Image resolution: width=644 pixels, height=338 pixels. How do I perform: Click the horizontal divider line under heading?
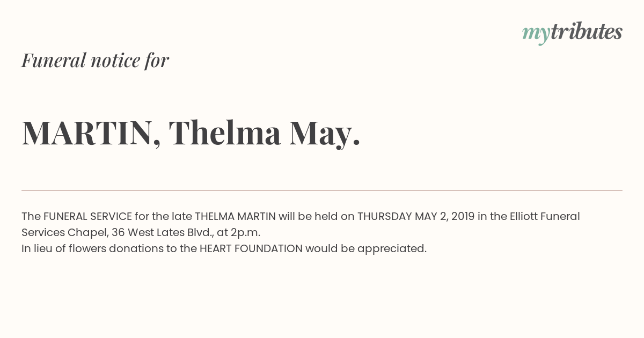click(322, 190)
